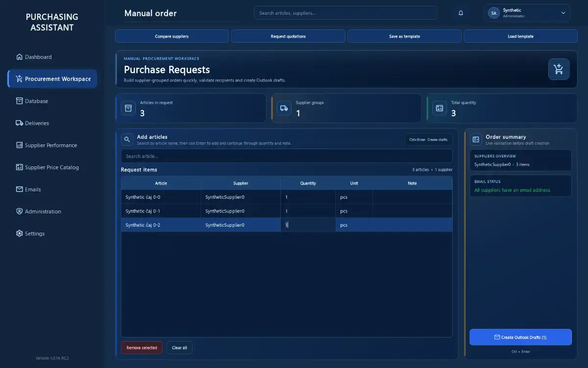The width and height of the screenshot is (588, 368).
Task: Click the Administration shield icon
Action: pos(19,211)
